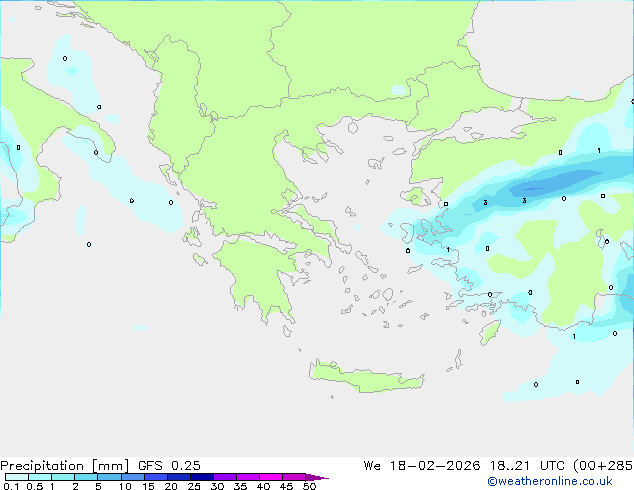Viewport: 634px width, 490px height.
Task: Select the 45–50 mm legend swatch
Action: [294, 477]
